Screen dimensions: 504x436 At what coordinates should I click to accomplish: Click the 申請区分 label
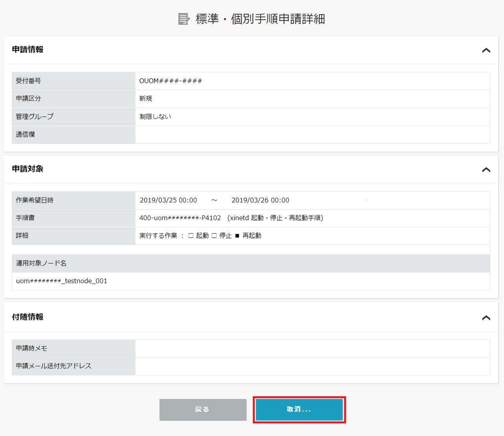click(28, 98)
